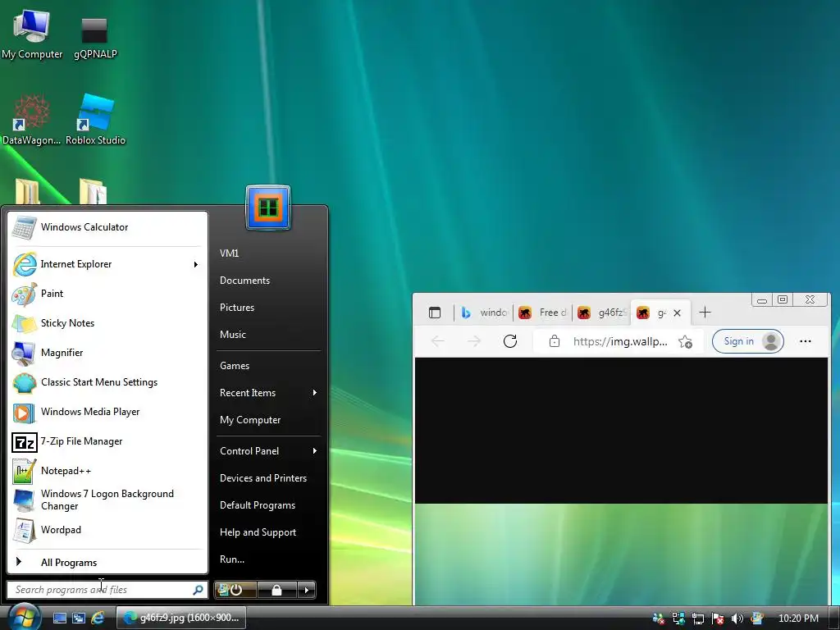Open the VM1 user folder
The height and width of the screenshot is (630, 840).
pos(268,253)
